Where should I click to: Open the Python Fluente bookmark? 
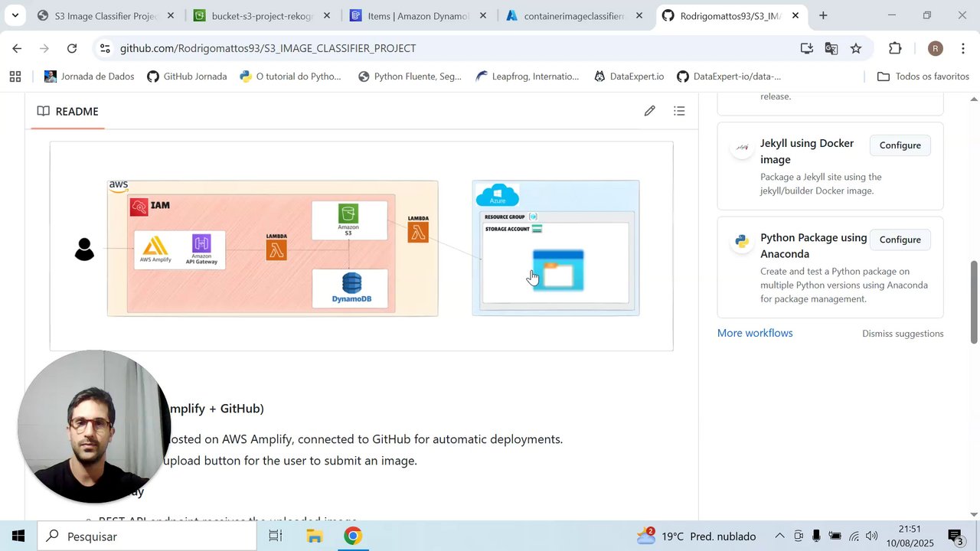pyautogui.click(x=410, y=77)
